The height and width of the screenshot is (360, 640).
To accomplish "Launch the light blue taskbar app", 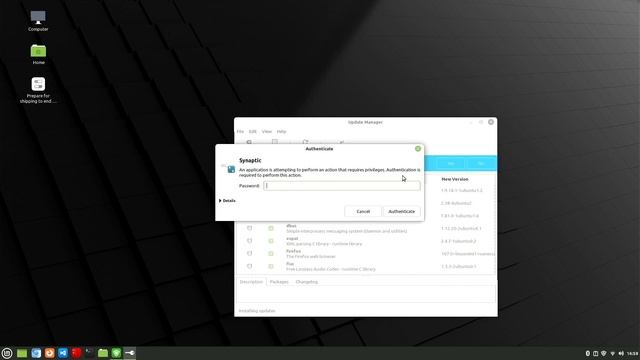I will coord(36,353).
